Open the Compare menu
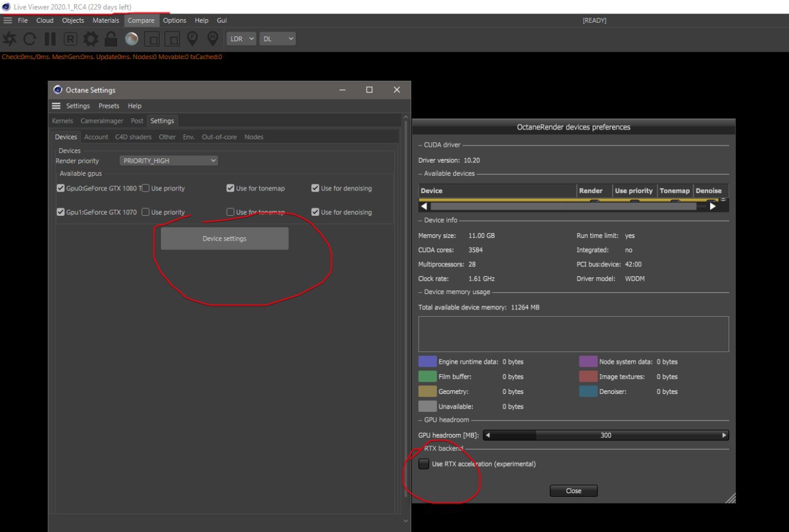 coord(141,20)
